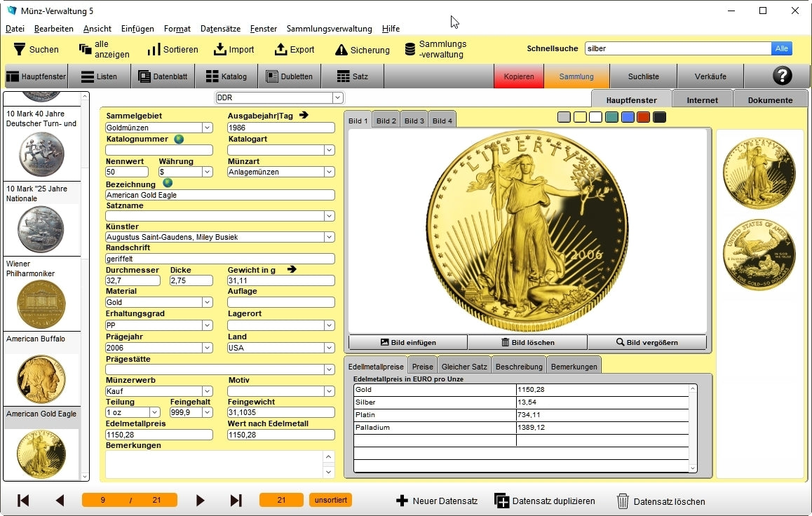Screen dimensions: 812x516
Task: Switch to the Bild 2 tab
Action: (386, 121)
